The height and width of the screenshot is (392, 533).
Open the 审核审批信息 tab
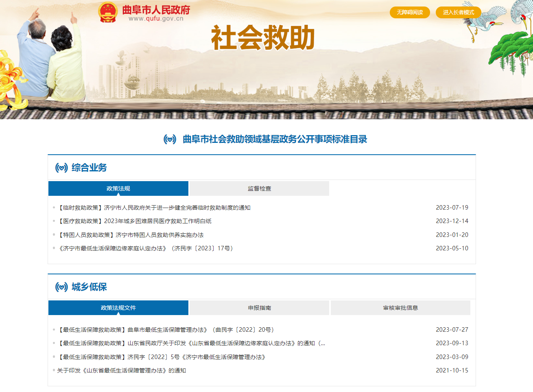pyautogui.click(x=400, y=308)
